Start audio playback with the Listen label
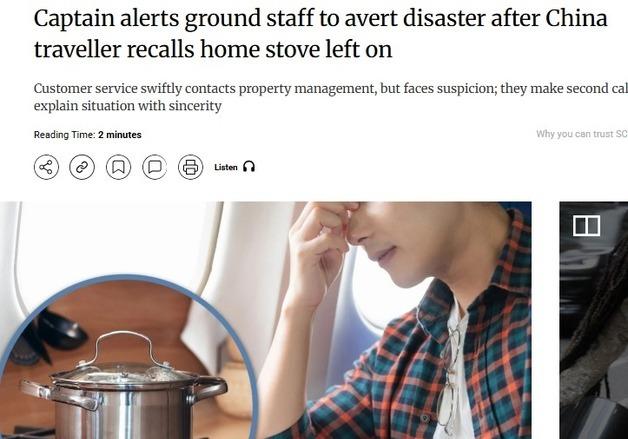 [x=226, y=167]
